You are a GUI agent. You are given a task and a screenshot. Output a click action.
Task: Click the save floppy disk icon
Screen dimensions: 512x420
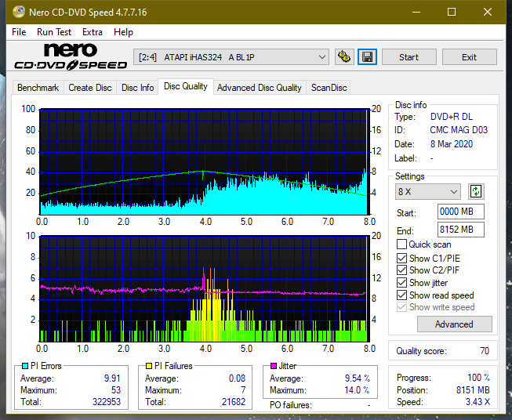(x=368, y=57)
